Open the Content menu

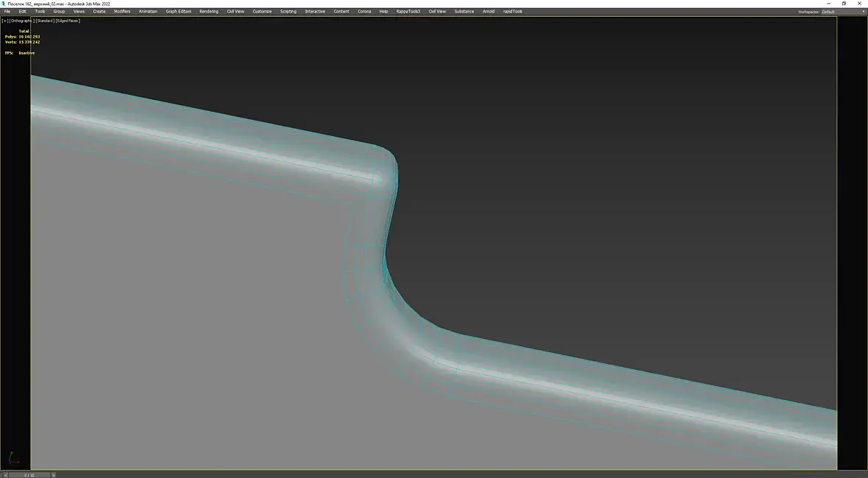click(x=341, y=11)
